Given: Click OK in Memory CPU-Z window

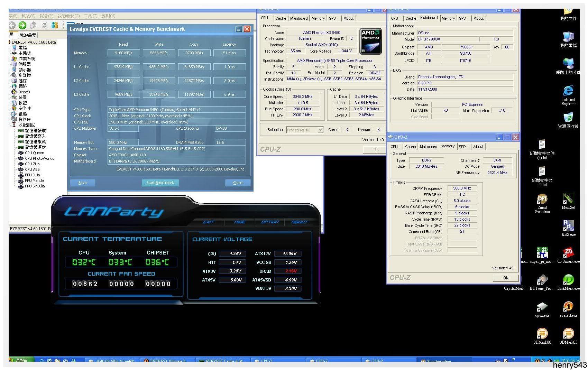Looking at the screenshot, I should tap(506, 278).
